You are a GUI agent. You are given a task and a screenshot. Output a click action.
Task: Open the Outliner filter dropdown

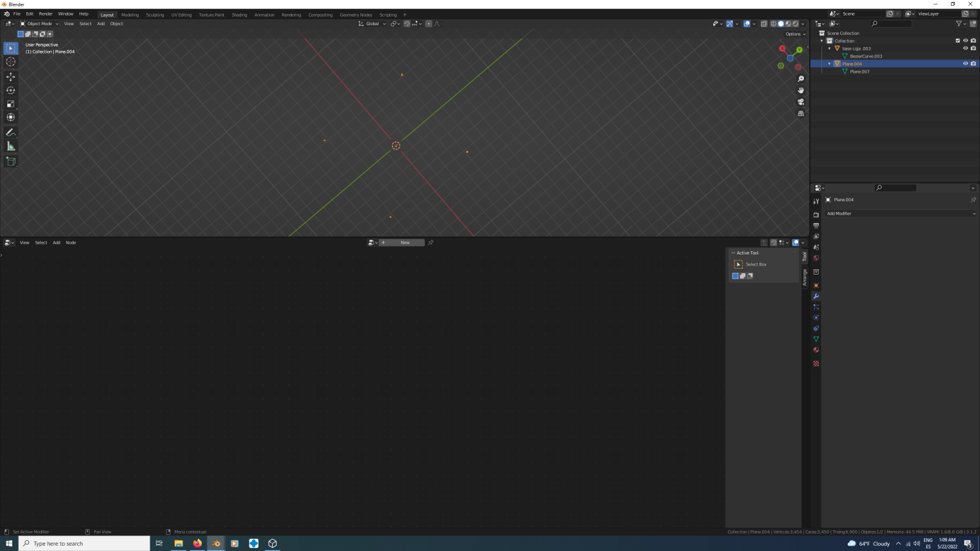961,24
